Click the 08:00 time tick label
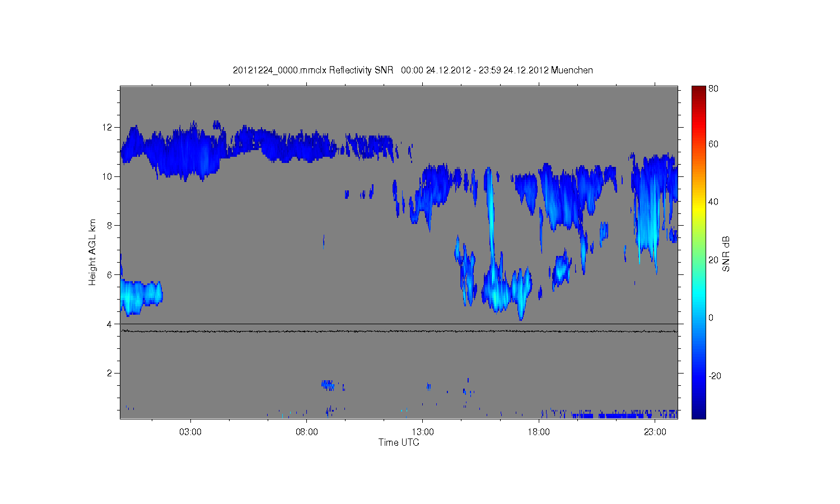This screenshot has width=840, height=504. pyautogui.click(x=307, y=432)
